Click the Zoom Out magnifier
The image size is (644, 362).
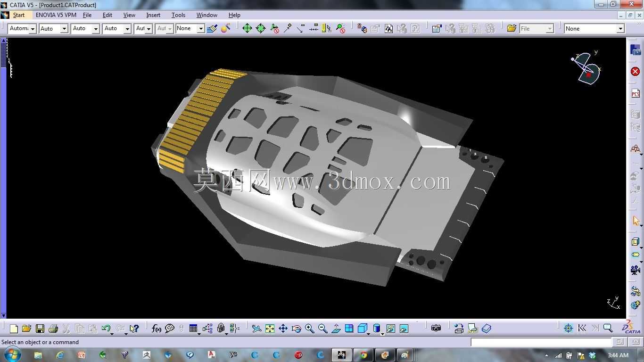pos(322,329)
